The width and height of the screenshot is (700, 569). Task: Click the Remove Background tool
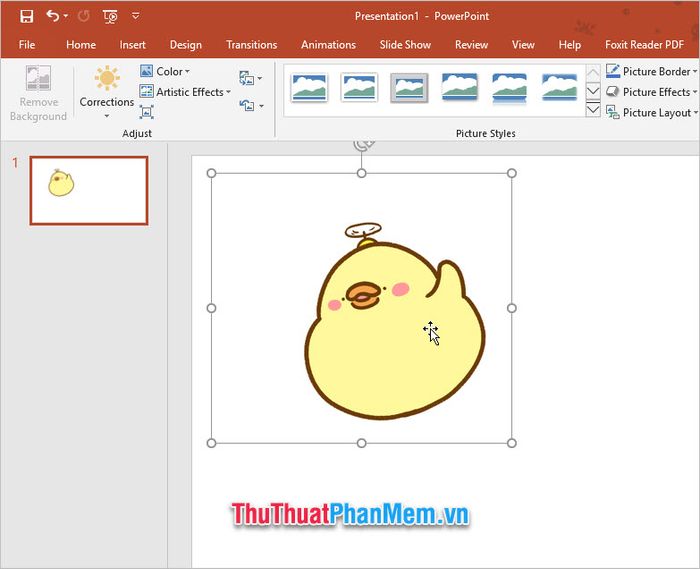click(x=38, y=94)
